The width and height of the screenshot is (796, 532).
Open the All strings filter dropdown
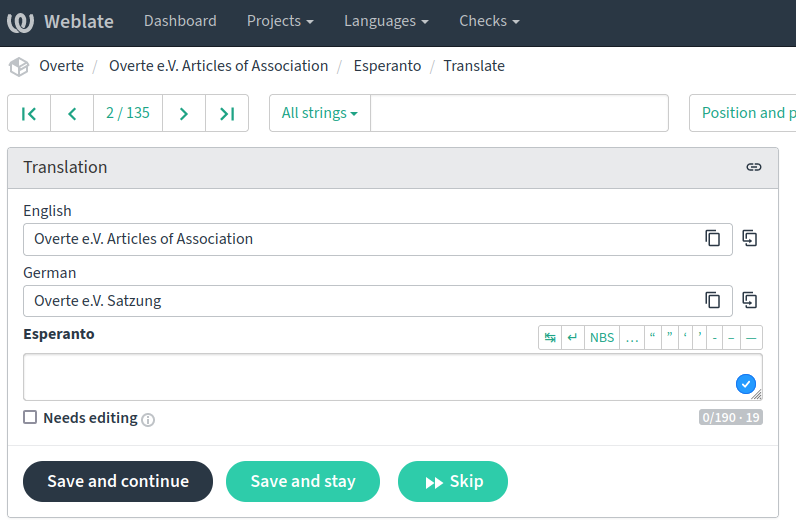click(320, 113)
